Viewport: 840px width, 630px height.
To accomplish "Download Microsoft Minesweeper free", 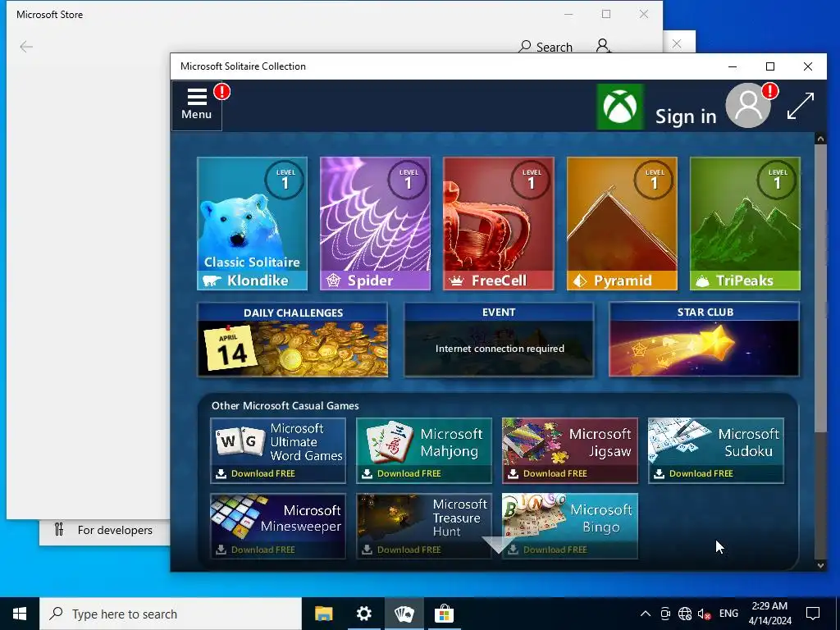I will [278, 526].
